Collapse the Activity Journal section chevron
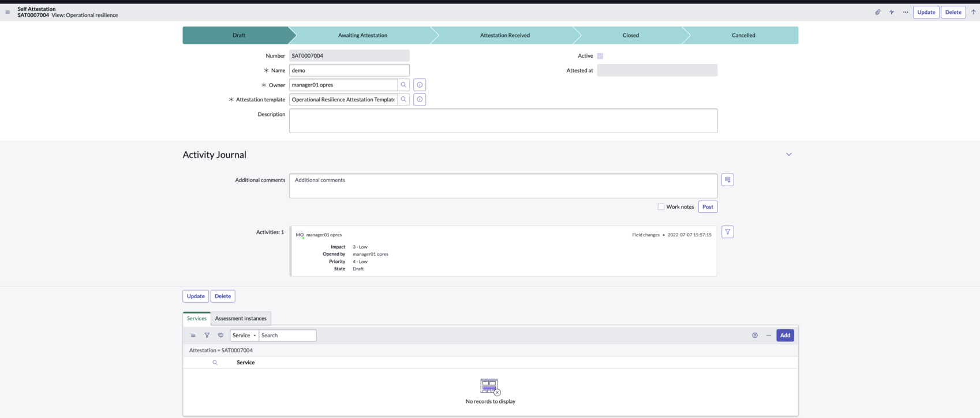The width and height of the screenshot is (980, 418). click(x=788, y=155)
